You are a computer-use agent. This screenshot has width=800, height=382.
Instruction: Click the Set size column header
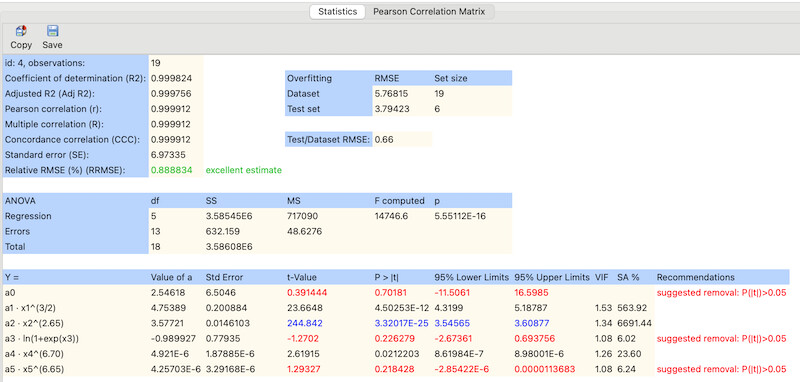click(x=451, y=79)
